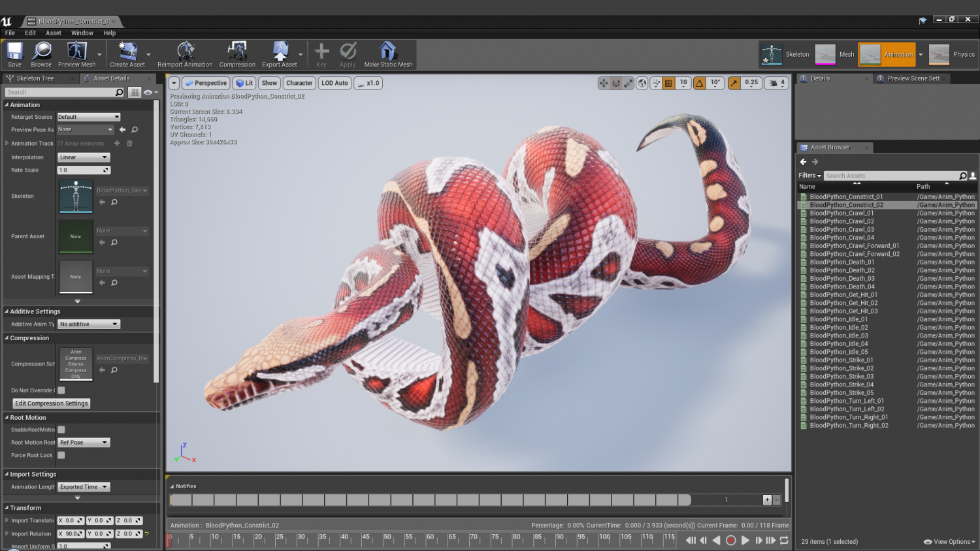Open the Additive Anim Type dropdown
The width and height of the screenshot is (980, 551).
[x=89, y=324]
